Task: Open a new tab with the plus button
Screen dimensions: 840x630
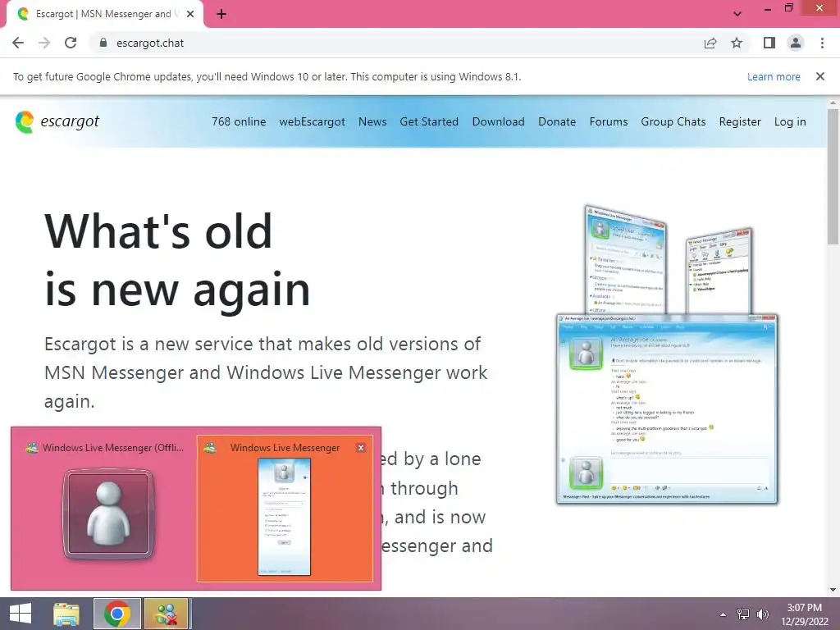Action: tap(221, 14)
